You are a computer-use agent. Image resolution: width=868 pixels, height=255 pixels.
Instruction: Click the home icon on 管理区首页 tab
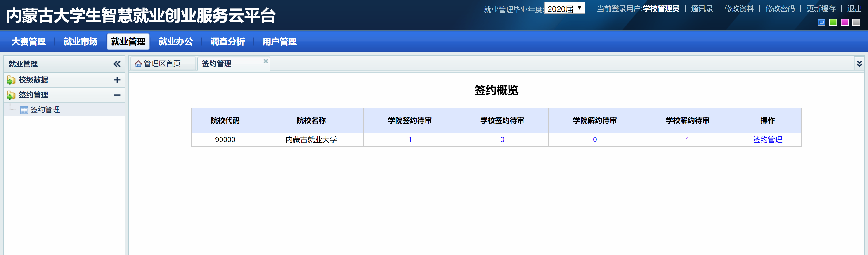(138, 64)
